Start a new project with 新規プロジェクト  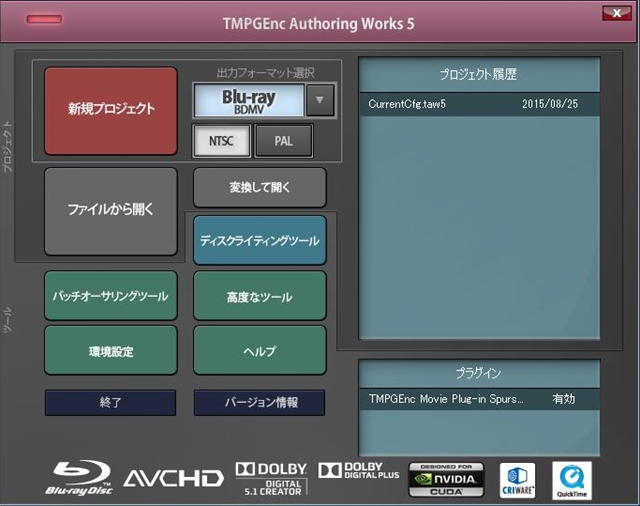111,111
